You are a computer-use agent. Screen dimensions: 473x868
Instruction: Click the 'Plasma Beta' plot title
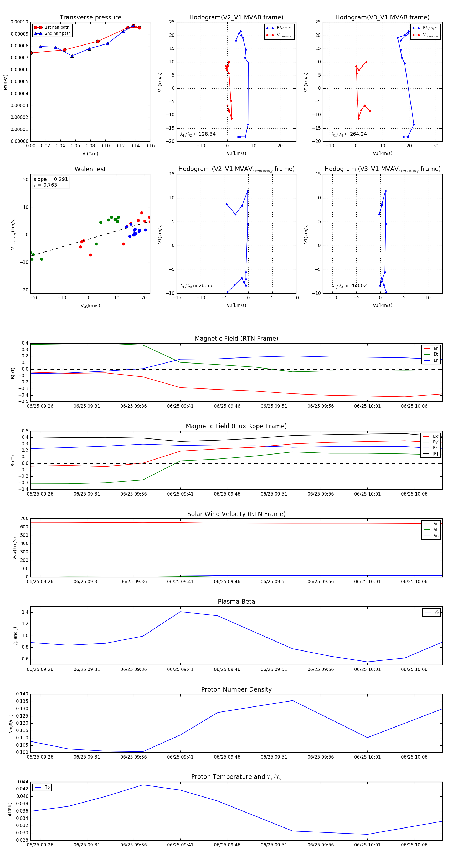236,602
